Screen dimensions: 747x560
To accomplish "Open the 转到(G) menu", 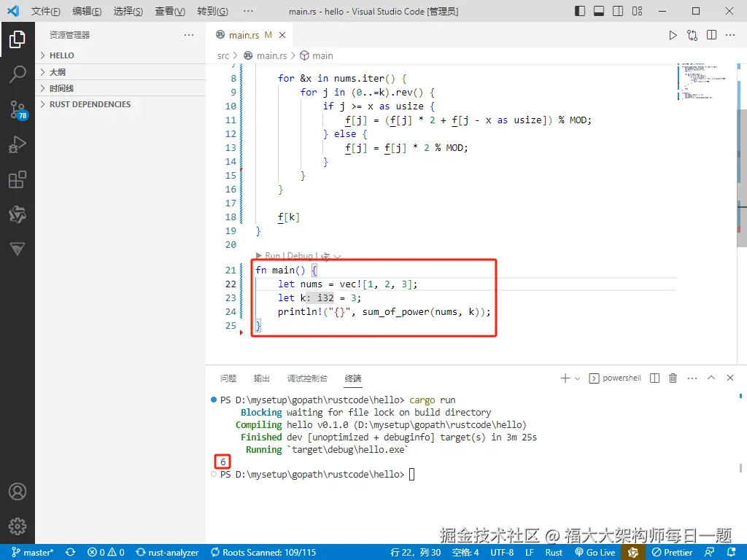I will click(212, 11).
